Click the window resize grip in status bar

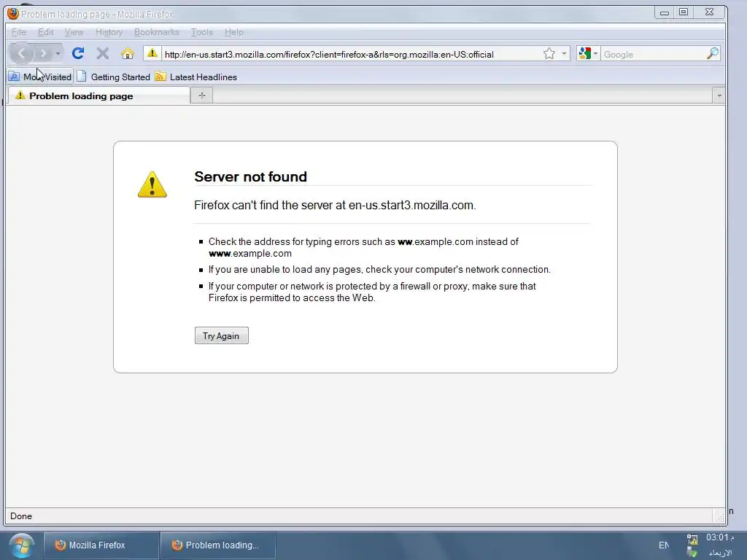[x=720, y=517]
